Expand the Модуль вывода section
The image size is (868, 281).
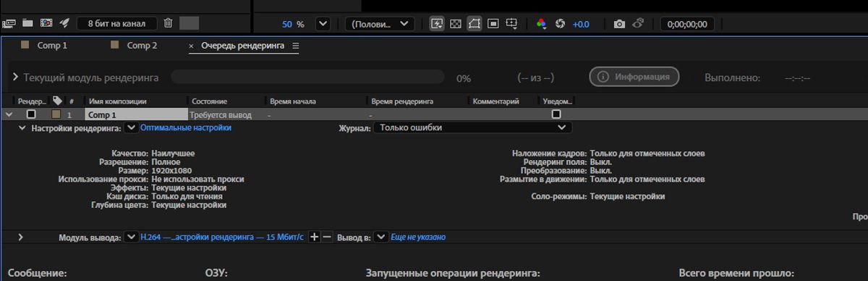21,237
